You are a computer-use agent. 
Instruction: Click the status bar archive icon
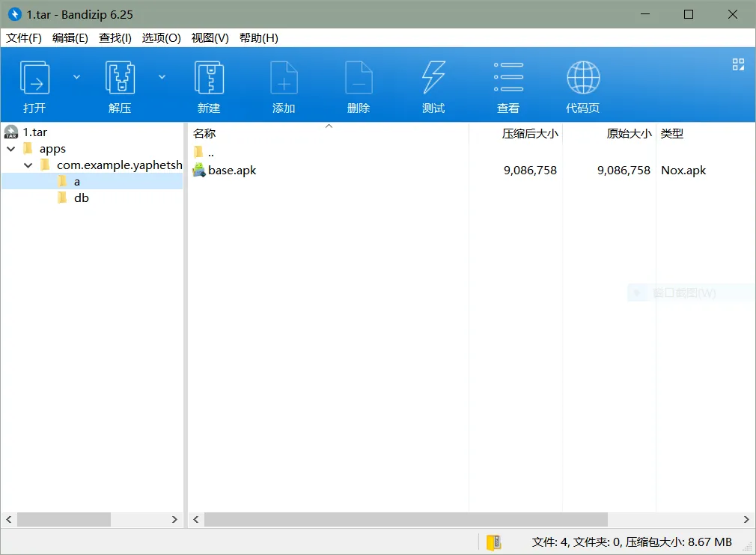(x=494, y=542)
